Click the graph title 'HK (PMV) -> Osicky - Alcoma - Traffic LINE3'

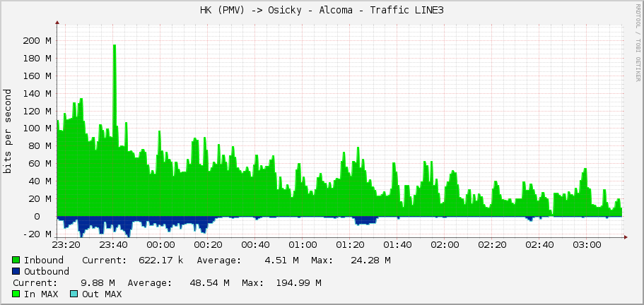322,11
